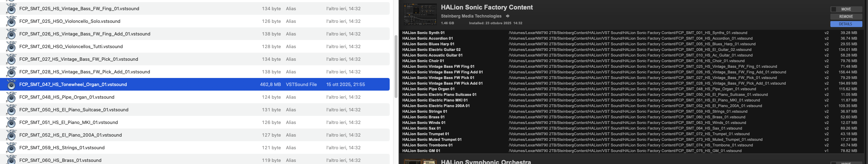Click the VSTSound File kind label
Screen dimensions: 868x164
point(301,84)
